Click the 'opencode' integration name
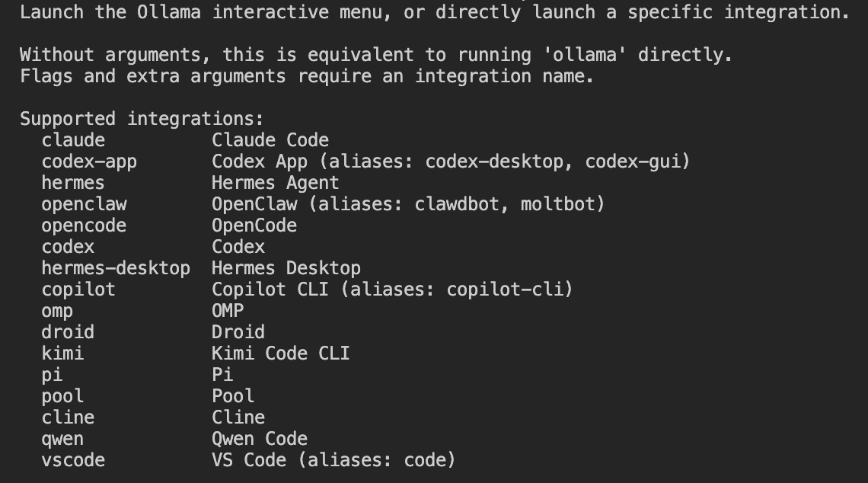 click(85, 226)
